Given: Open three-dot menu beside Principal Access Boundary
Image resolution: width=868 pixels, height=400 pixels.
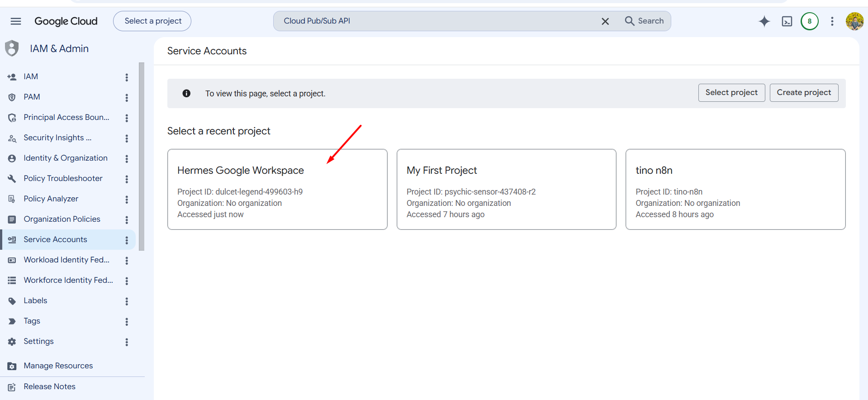Looking at the screenshot, I should click(127, 118).
